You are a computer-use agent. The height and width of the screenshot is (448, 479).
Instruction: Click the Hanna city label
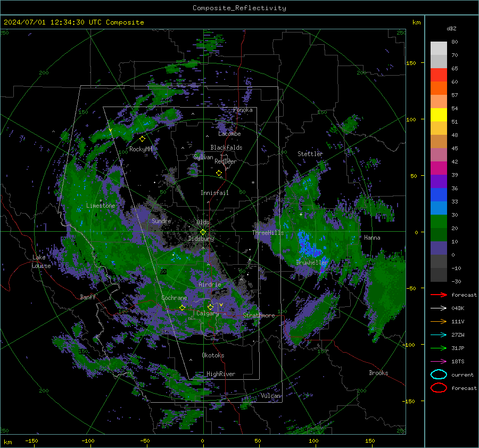click(x=372, y=238)
